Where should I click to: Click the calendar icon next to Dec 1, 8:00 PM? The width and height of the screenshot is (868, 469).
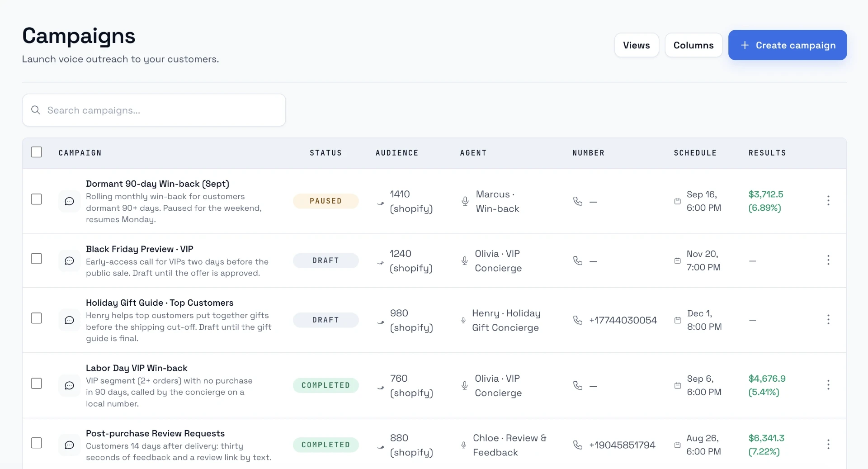pos(678,320)
